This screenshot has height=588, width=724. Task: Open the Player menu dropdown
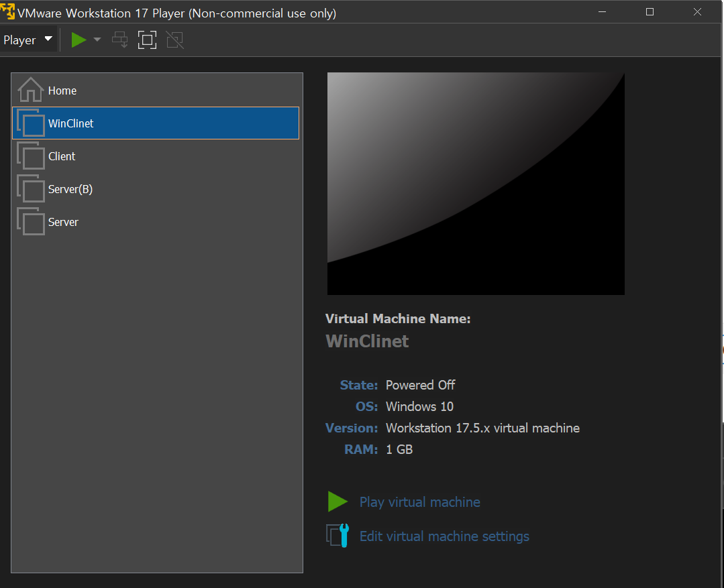28,40
